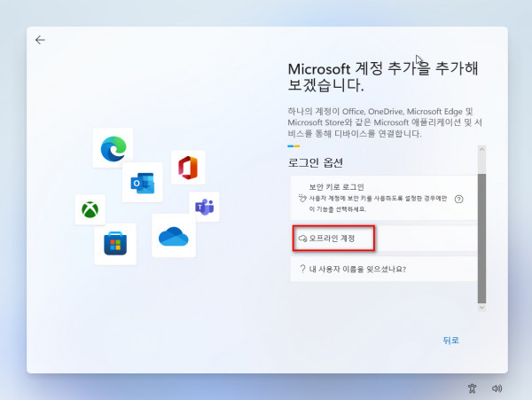Click the Microsoft 계정 추가 title text
The height and width of the screenshot is (400, 532).
[383, 77]
